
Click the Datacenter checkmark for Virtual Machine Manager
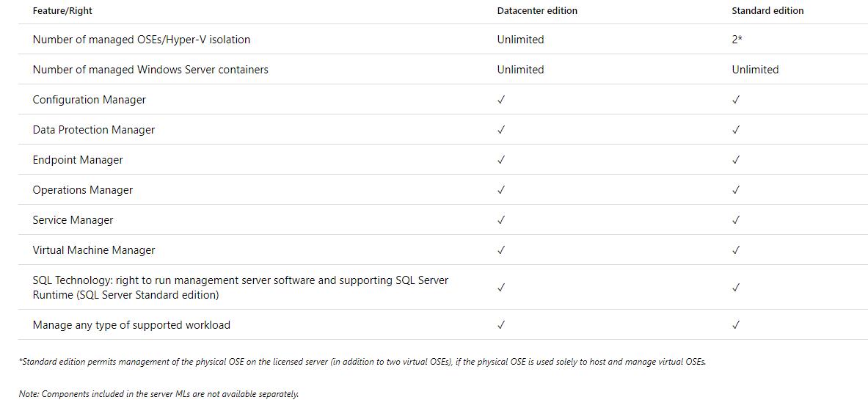point(500,249)
